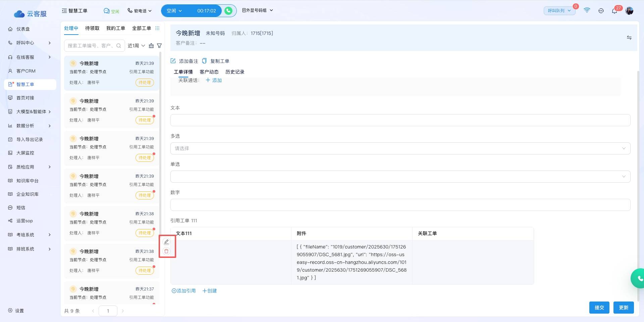Click the floating green phone button

[638, 278]
